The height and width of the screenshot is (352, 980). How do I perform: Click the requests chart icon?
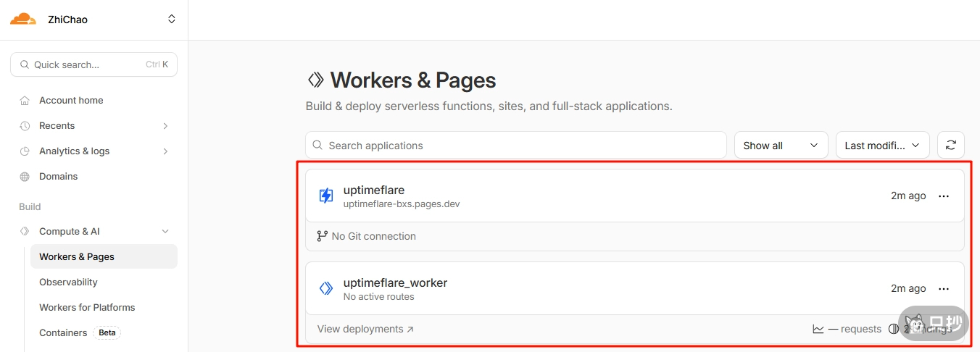[x=818, y=329]
